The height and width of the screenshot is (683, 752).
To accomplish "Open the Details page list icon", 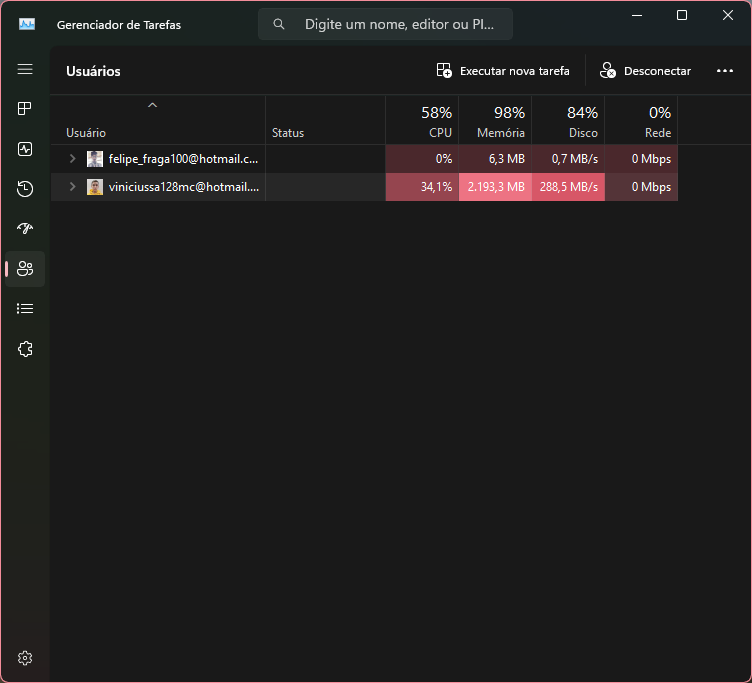I will click(x=25, y=308).
